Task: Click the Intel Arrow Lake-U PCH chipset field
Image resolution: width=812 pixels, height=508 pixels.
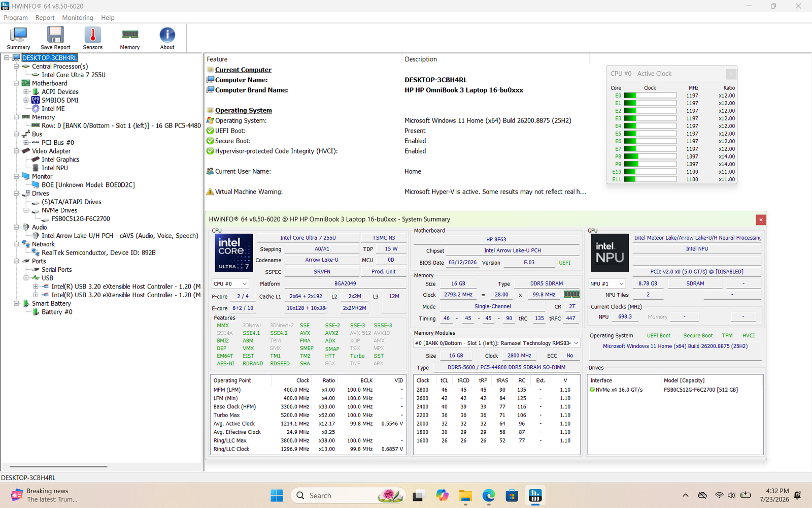Action: 513,250
